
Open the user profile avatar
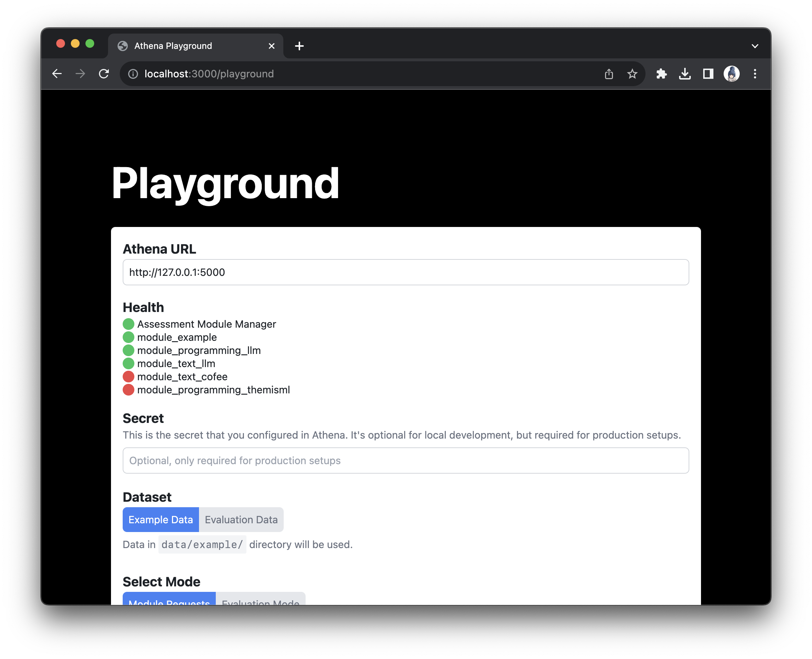(x=731, y=74)
